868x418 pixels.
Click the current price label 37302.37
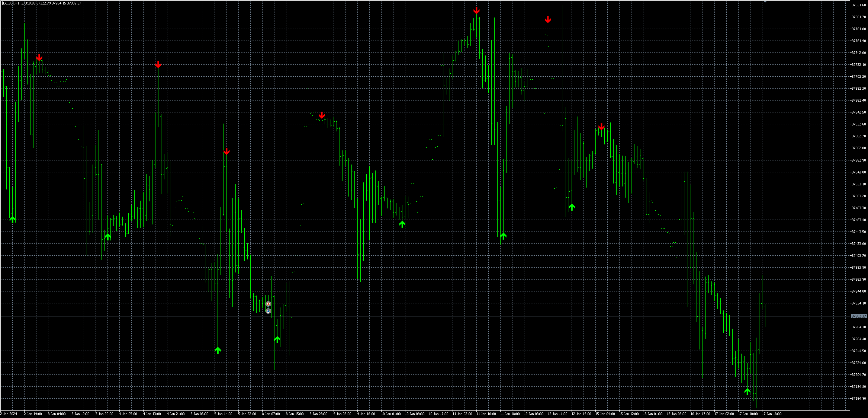[x=859, y=316]
